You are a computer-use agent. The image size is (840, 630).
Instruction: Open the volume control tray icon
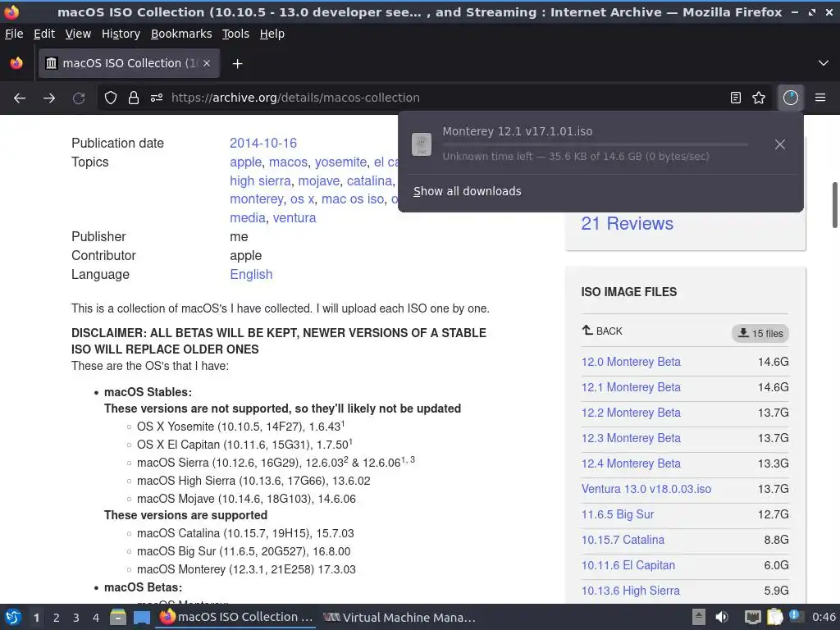722,617
